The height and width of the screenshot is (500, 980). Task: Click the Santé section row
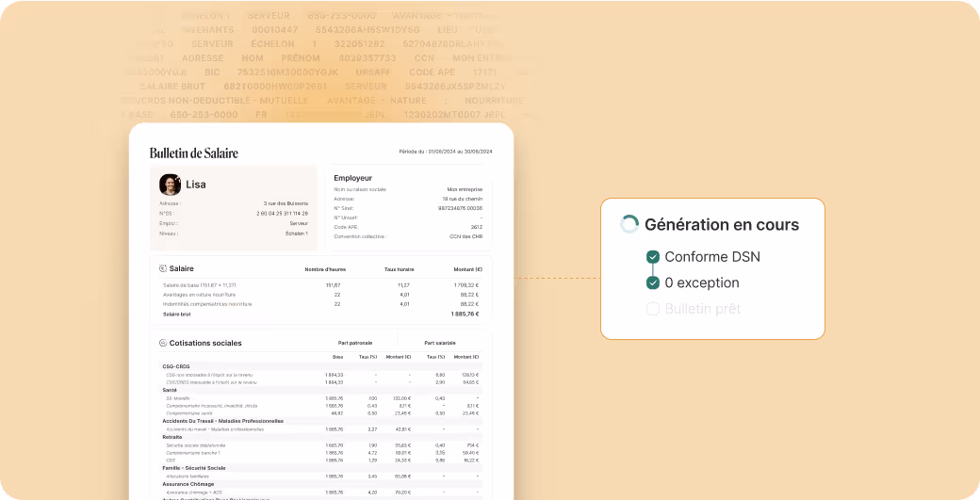[x=320, y=390]
